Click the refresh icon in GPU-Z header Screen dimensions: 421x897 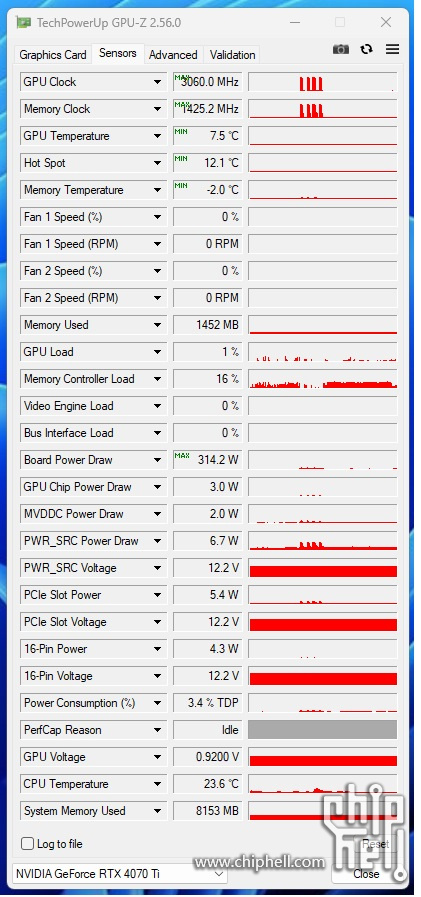point(367,50)
